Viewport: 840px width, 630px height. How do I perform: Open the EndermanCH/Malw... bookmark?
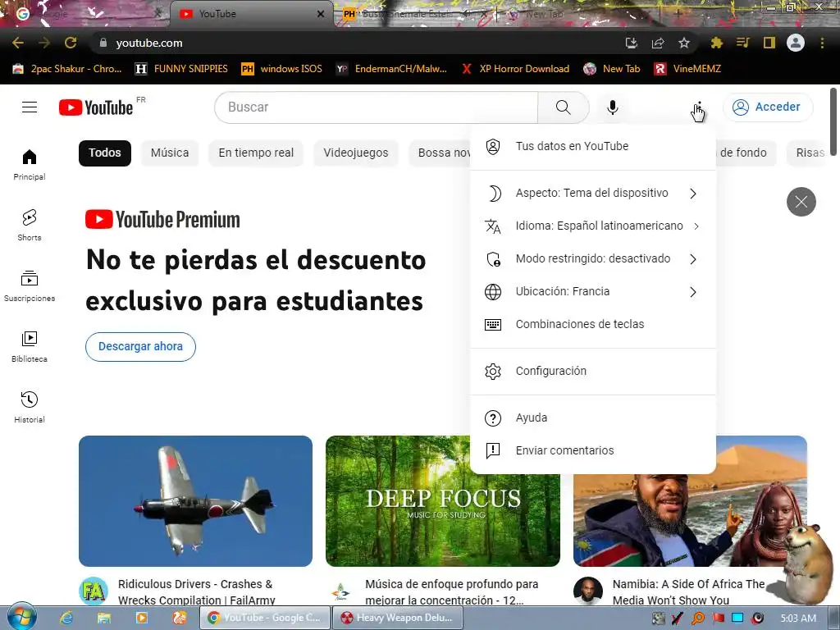click(391, 69)
